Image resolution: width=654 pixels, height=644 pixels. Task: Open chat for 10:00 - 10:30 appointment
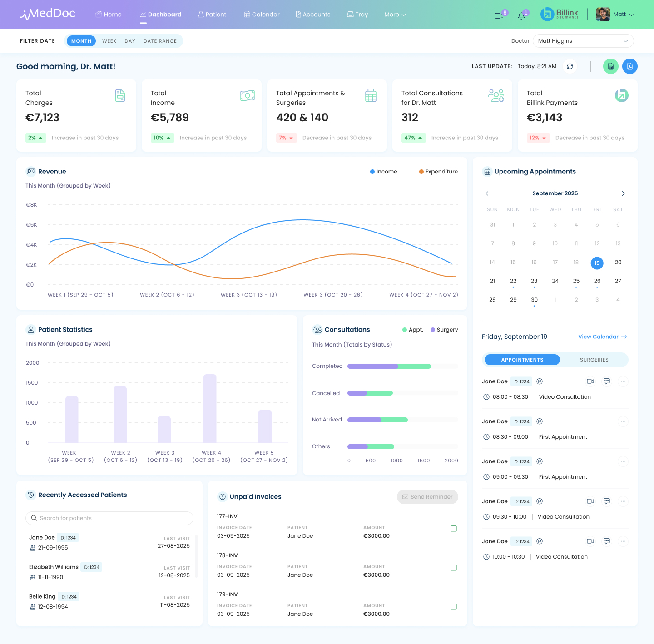(607, 541)
